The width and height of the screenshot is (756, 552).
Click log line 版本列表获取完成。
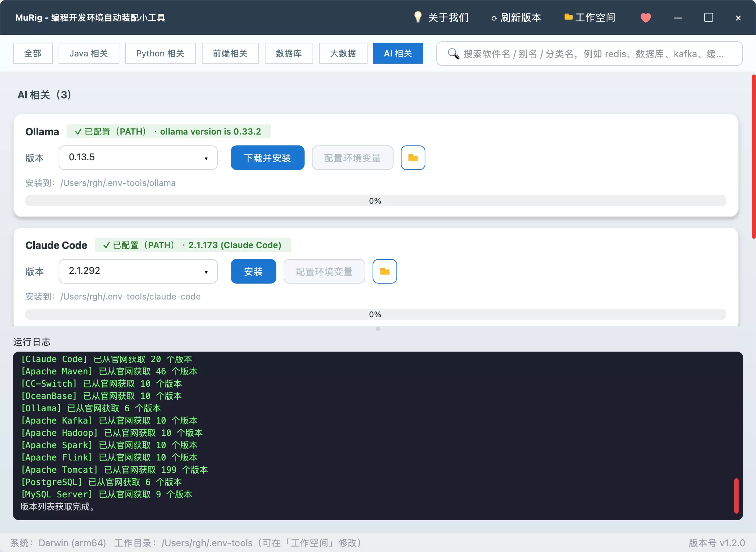tap(58, 506)
